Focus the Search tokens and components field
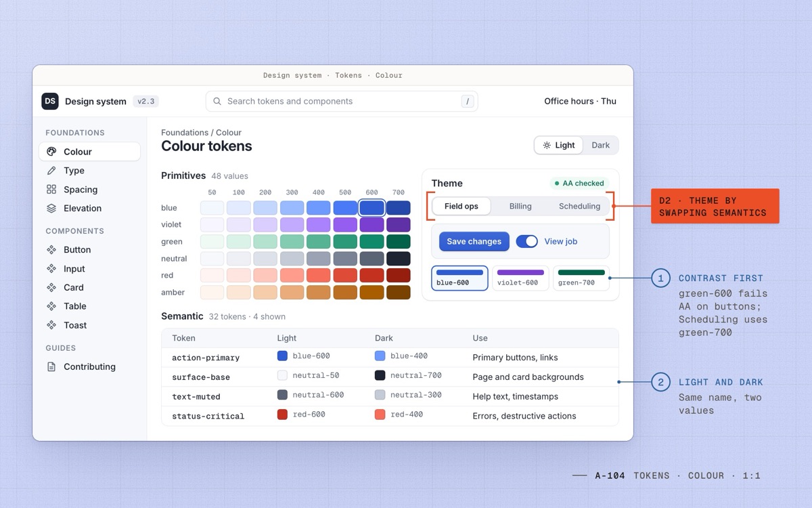The image size is (812, 508). [342, 102]
